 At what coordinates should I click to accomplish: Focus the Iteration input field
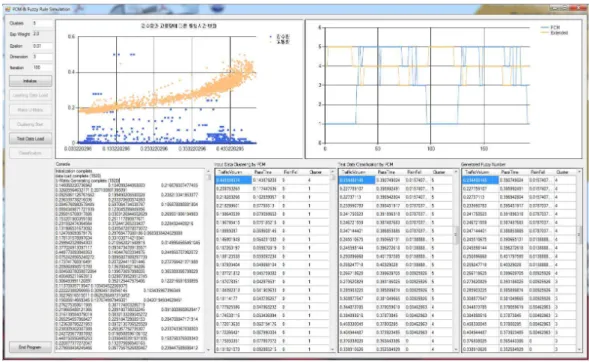(x=42, y=68)
